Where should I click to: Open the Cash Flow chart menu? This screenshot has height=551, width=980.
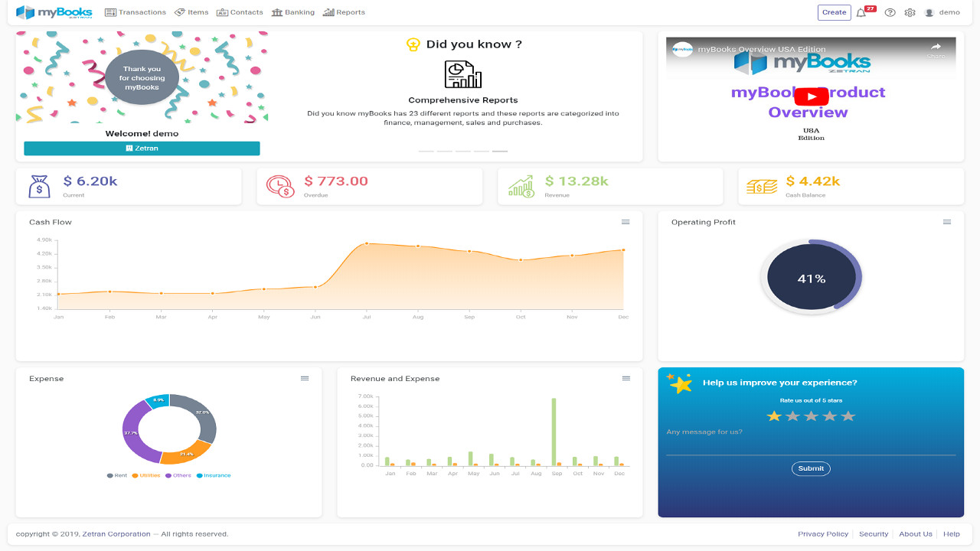[x=626, y=222]
